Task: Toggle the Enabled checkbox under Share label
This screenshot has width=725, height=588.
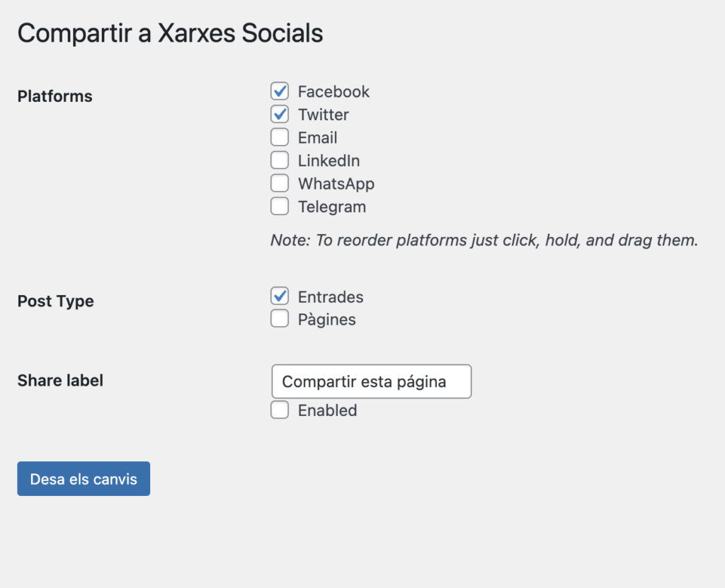Action: coord(280,410)
